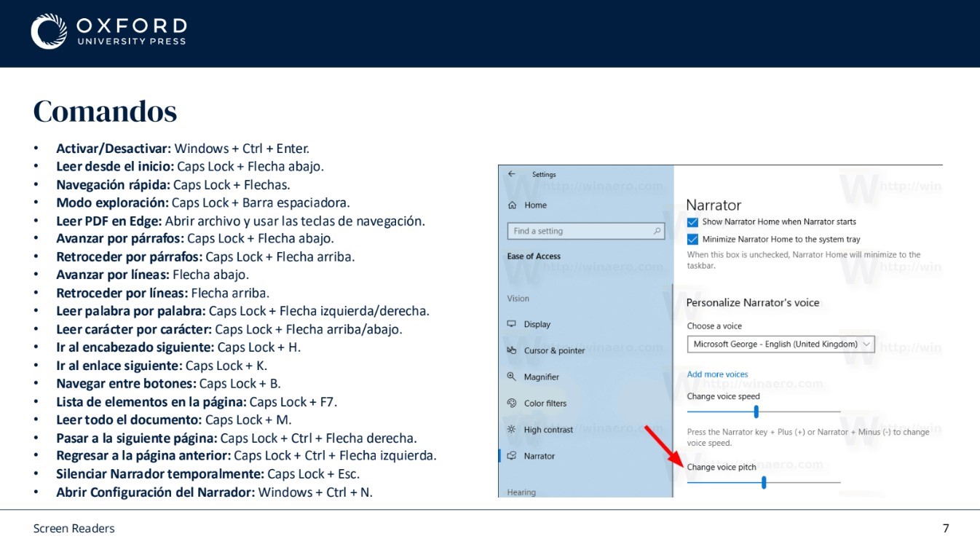The height and width of the screenshot is (547, 980).
Task: Click the Screen Readers footer text
Action: coord(74,529)
